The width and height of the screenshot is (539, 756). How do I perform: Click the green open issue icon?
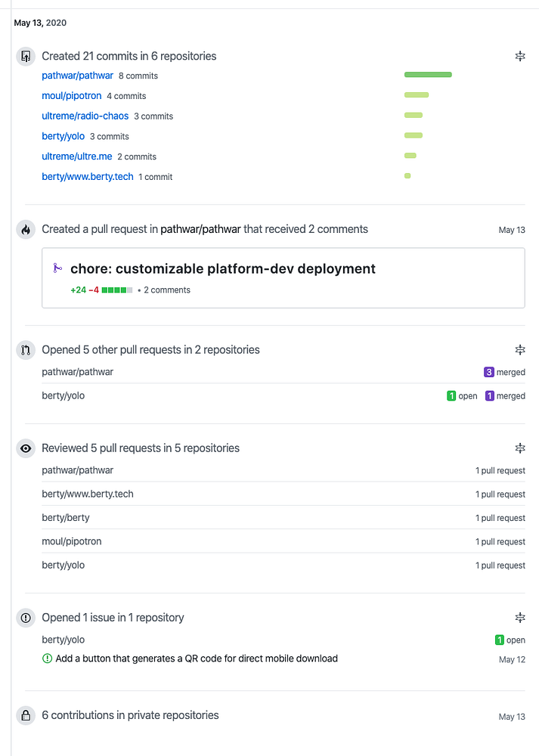click(x=47, y=658)
